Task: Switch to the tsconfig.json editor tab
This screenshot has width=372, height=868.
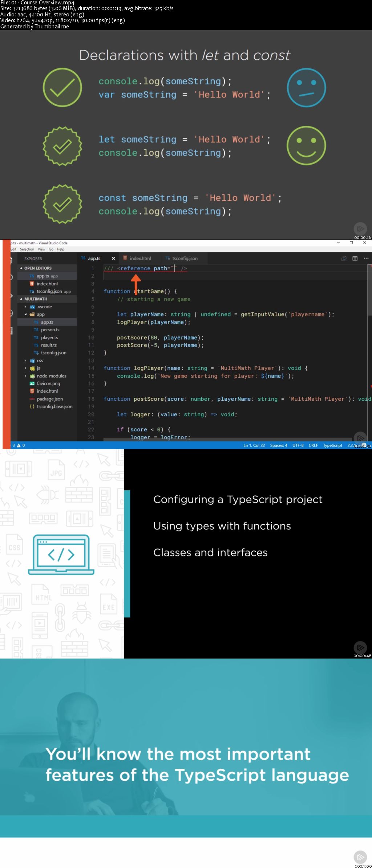Action: click(185, 259)
